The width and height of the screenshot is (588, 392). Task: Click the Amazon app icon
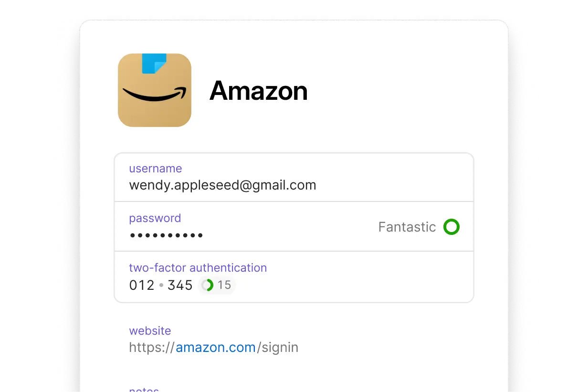155,90
